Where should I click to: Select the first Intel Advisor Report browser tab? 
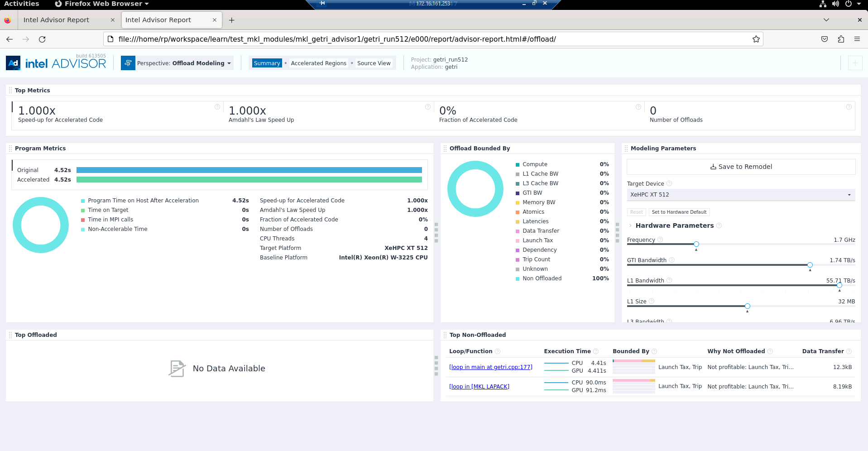point(57,20)
